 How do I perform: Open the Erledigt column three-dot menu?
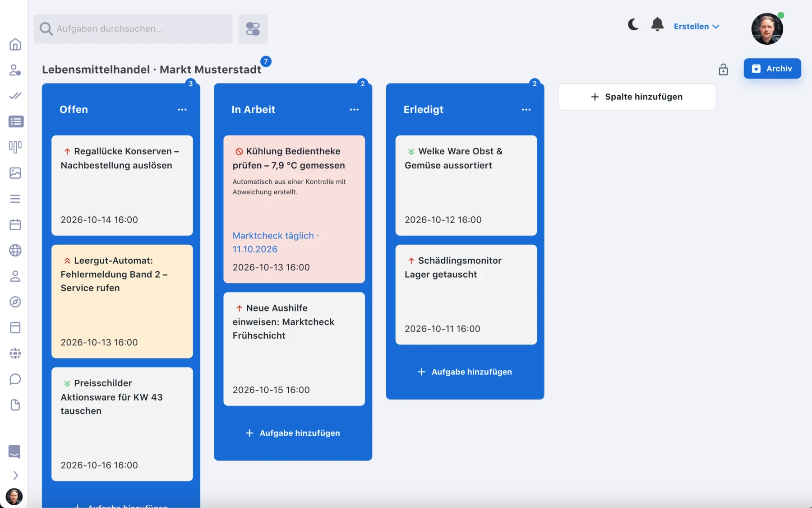(x=526, y=110)
